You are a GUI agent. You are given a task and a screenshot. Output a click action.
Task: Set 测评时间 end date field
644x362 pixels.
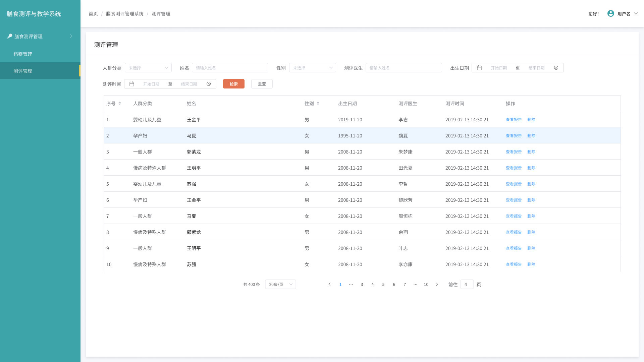(189, 84)
